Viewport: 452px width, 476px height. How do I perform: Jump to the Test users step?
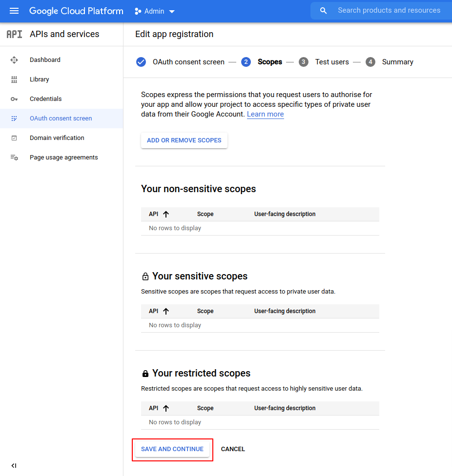pos(331,62)
